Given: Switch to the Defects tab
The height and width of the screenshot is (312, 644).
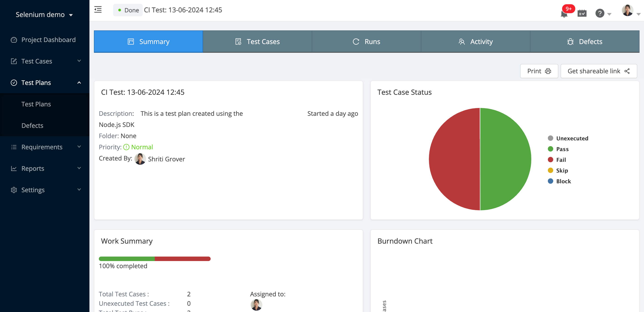Looking at the screenshot, I should [x=585, y=42].
